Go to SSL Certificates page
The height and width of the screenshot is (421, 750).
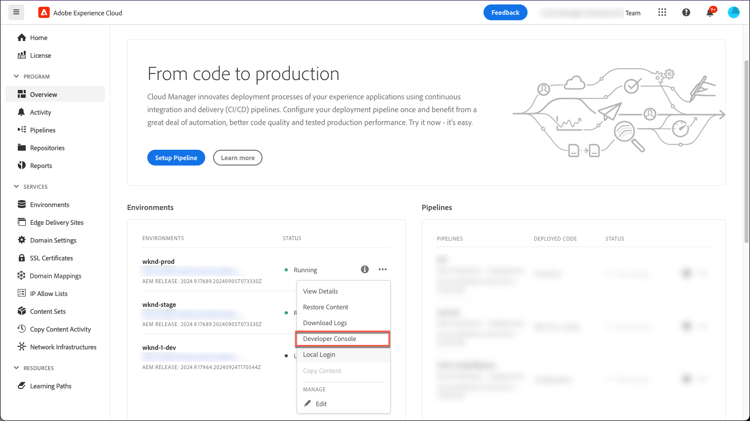point(51,258)
